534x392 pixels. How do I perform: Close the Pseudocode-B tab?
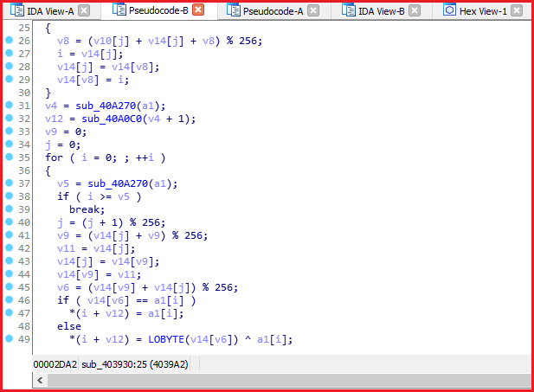click(198, 10)
